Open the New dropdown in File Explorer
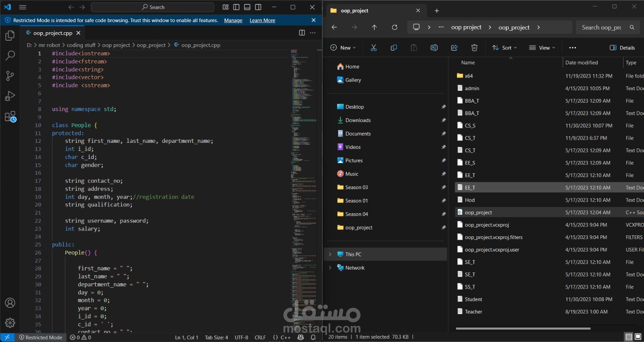This screenshot has width=644, height=342. point(343,47)
